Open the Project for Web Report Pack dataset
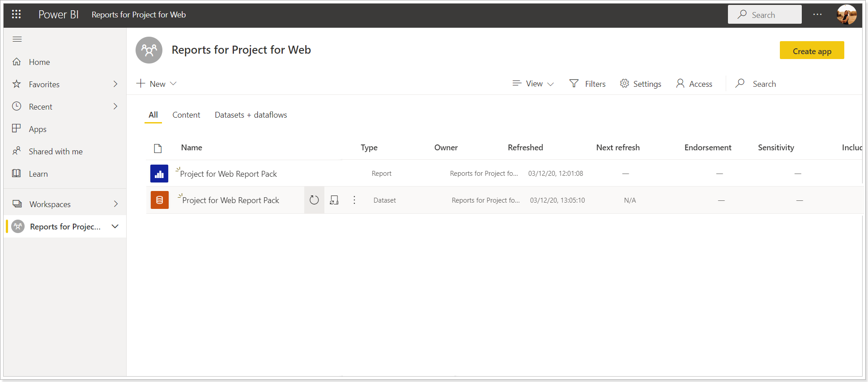 (x=230, y=200)
